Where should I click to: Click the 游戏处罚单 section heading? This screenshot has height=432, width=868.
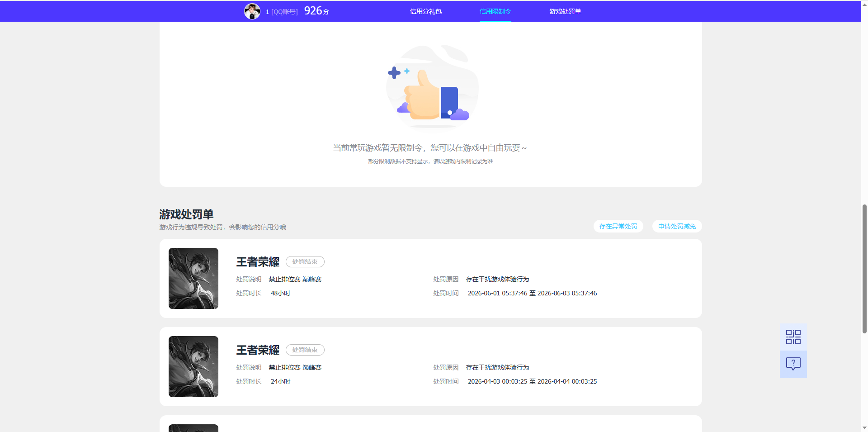click(x=186, y=214)
